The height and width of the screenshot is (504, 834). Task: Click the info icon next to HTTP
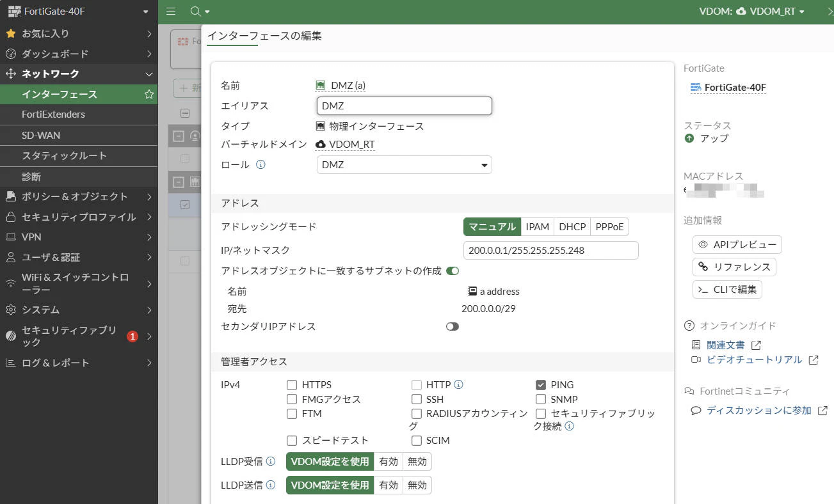point(458,385)
